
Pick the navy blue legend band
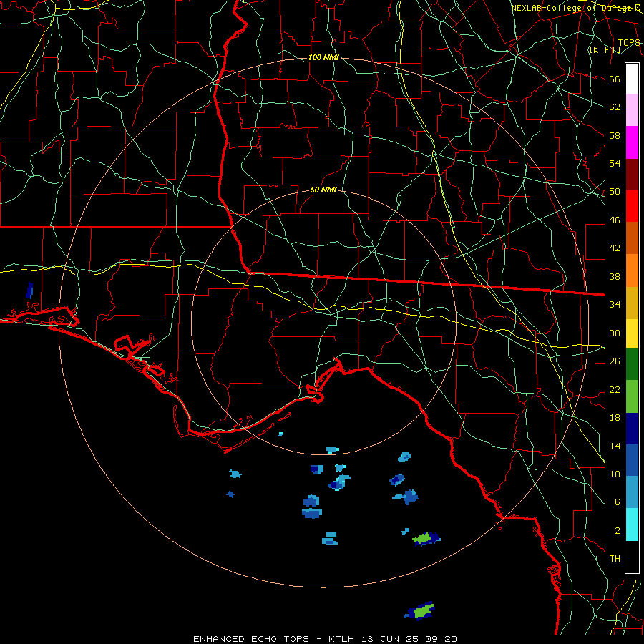(632, 429)
